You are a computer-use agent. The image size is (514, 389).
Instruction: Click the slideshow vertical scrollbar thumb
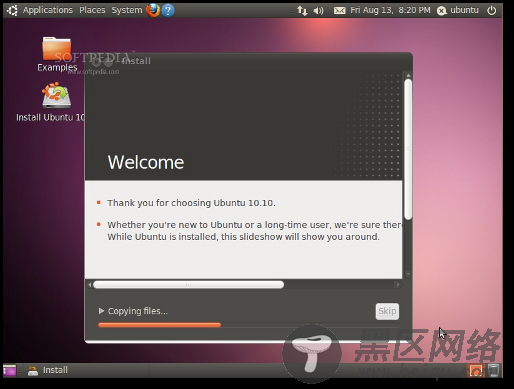[x=408, y=149]
